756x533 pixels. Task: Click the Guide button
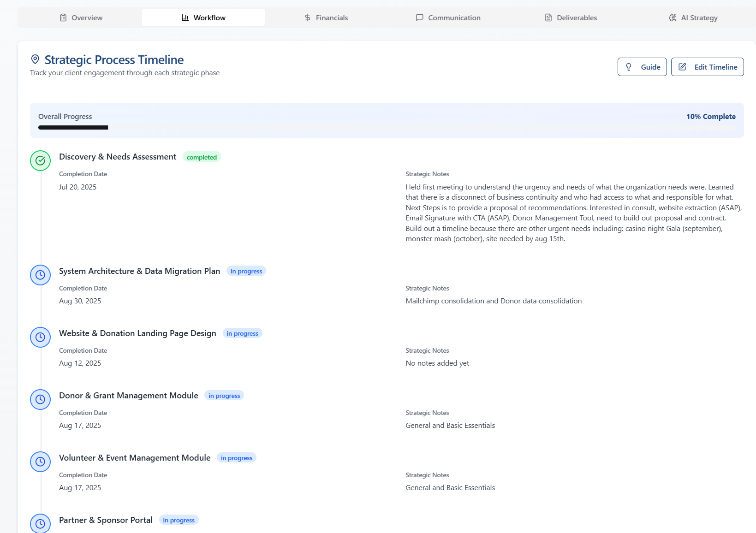coord(642,67)
